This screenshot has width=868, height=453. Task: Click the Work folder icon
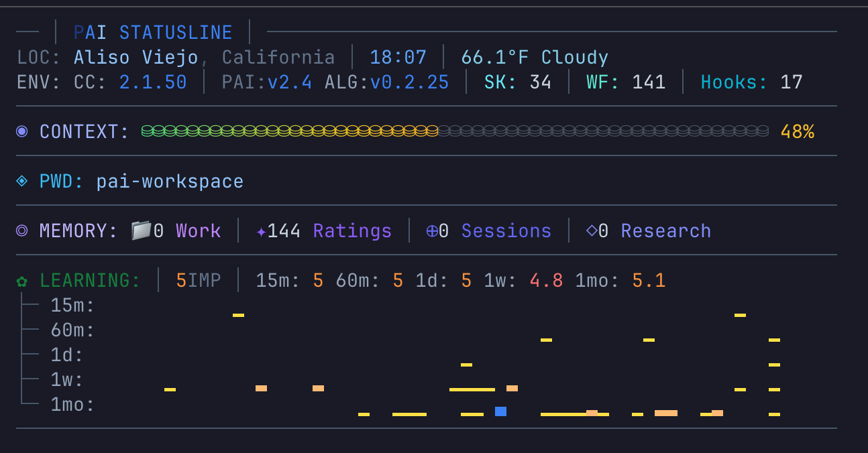coord(141,231)
